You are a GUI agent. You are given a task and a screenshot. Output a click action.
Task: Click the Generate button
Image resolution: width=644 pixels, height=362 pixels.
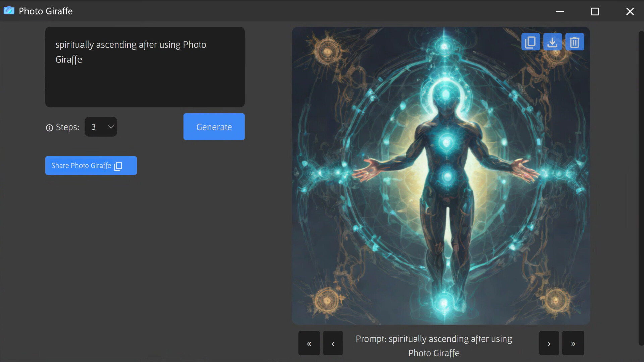pyautogui.click(x=214, y=127)
